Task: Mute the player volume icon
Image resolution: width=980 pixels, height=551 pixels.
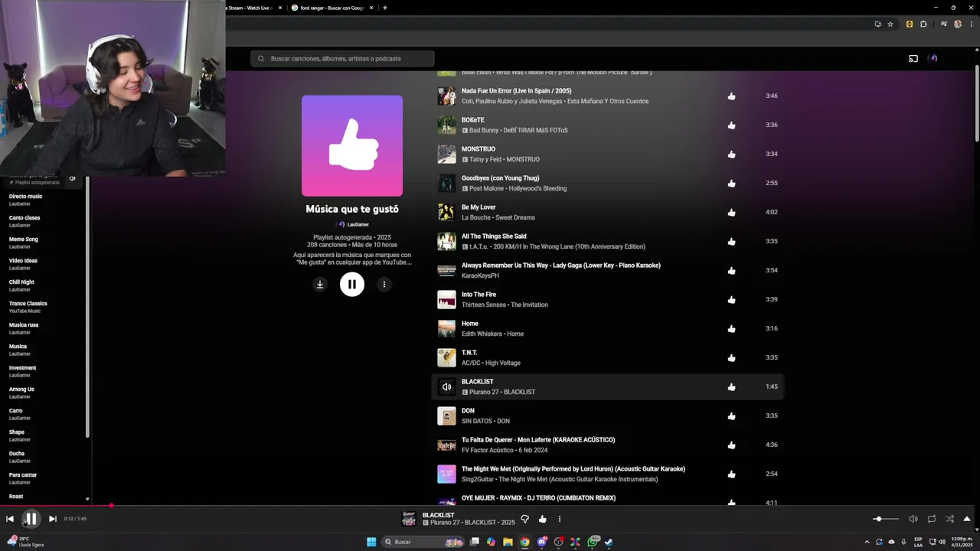Action: tap(913, 519)
